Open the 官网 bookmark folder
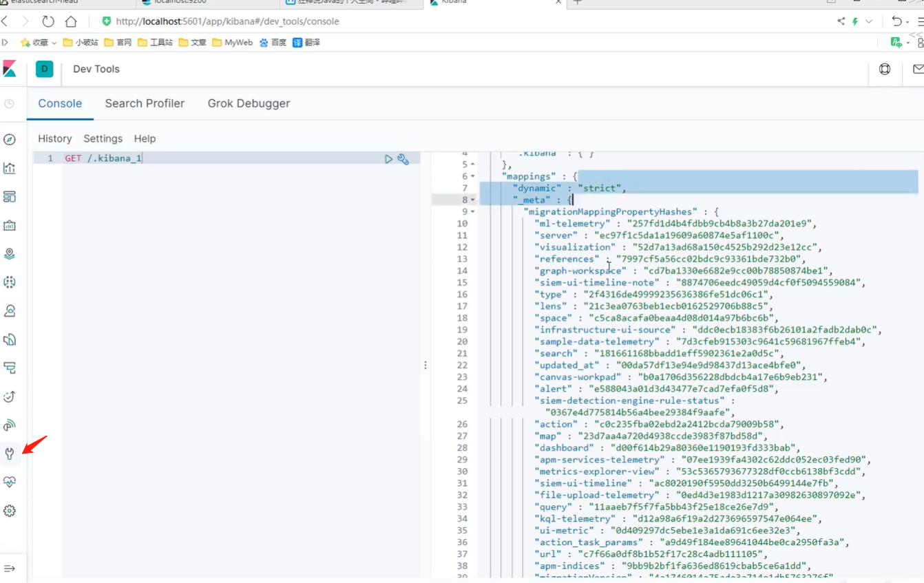This screenshot has height=583, width=924. tap(118, 43)
